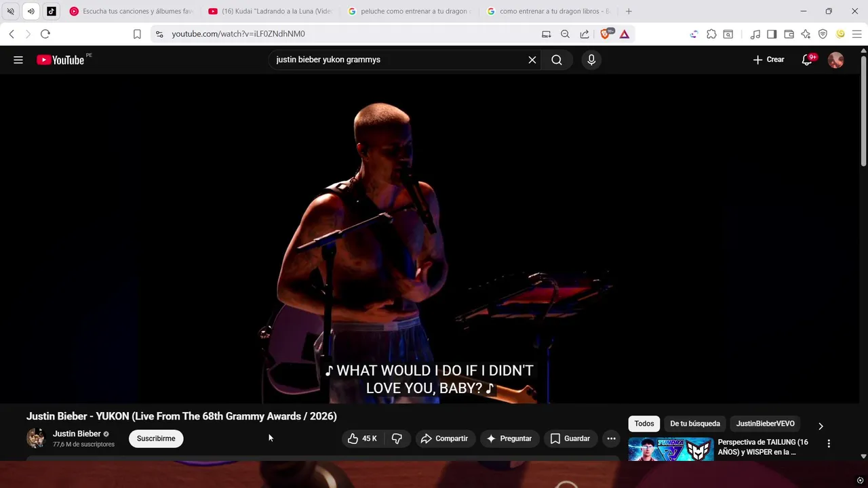Image resolution: width=868 pixels, height=488 pixels.
Task: Open the browser profile avatar icon
Action: point(840,34)
